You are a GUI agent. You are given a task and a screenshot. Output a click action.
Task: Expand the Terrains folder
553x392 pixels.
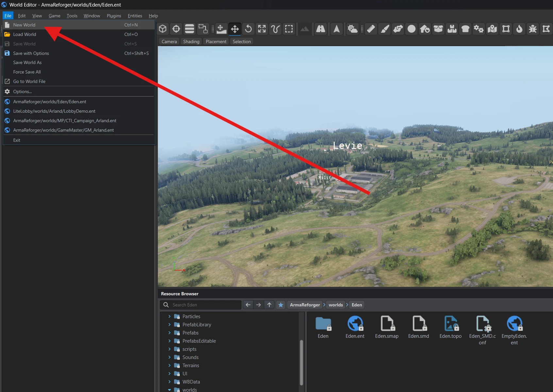(x=169, y=366)
